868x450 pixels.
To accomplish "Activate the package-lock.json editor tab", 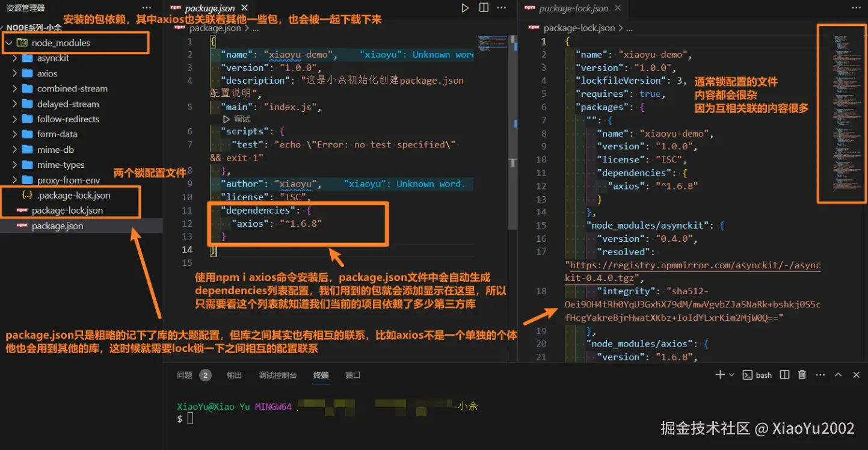I will click(x=574, y=8).
